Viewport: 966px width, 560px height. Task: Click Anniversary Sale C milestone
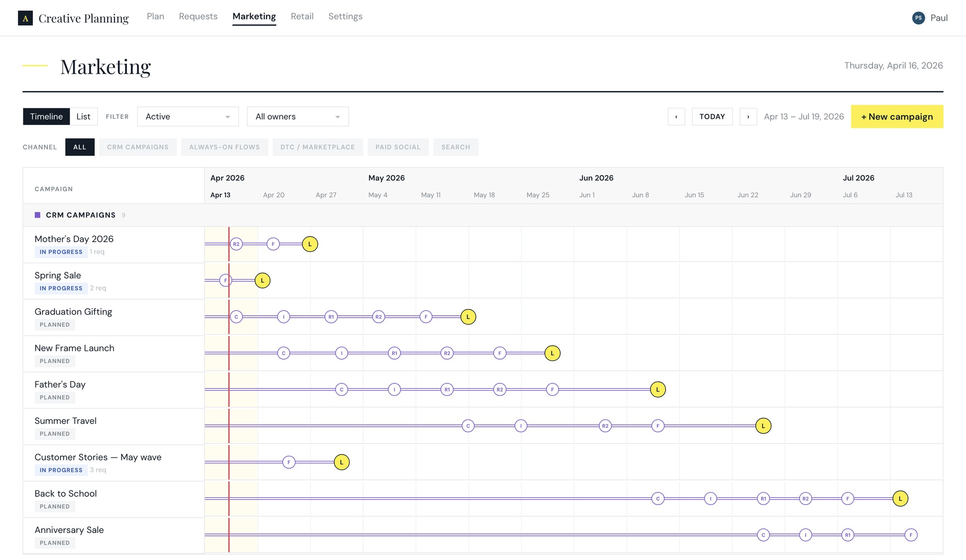763,535
